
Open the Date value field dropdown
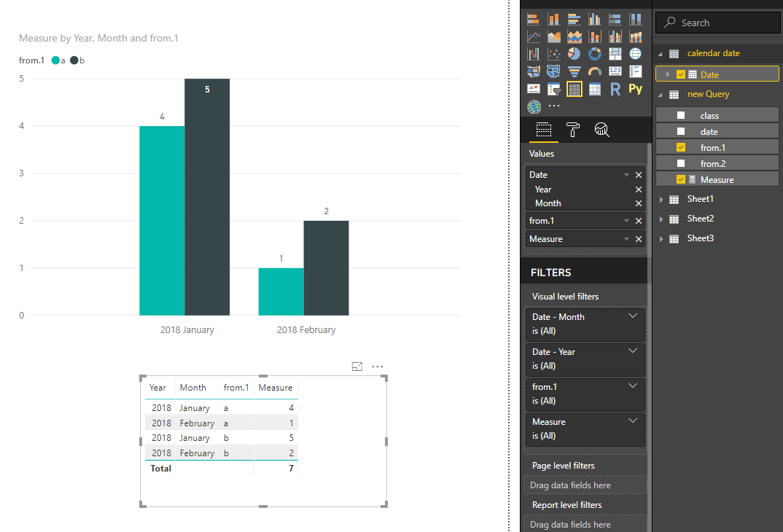[x=626, y=175]
